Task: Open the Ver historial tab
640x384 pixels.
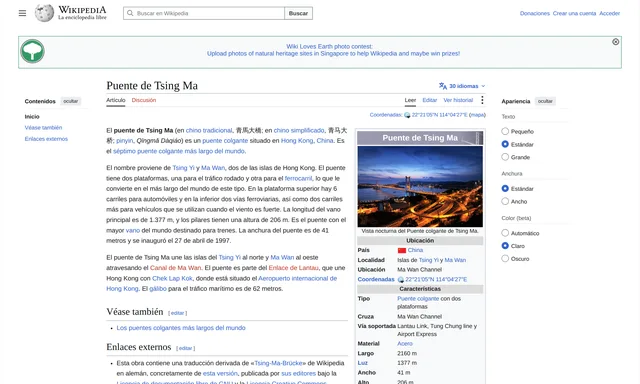Action: click(x=458, y=100)
